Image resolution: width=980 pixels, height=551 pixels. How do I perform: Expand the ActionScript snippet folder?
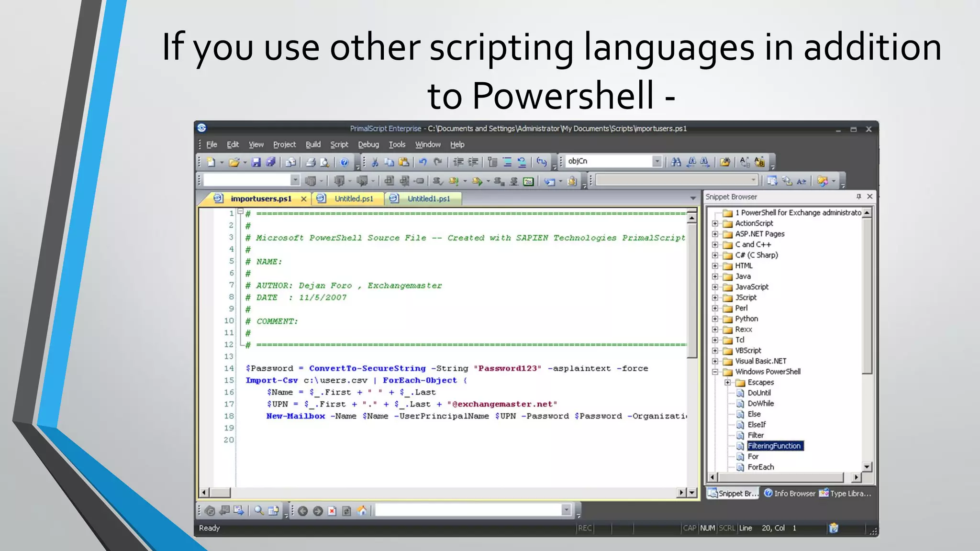(x=715, y=223)
